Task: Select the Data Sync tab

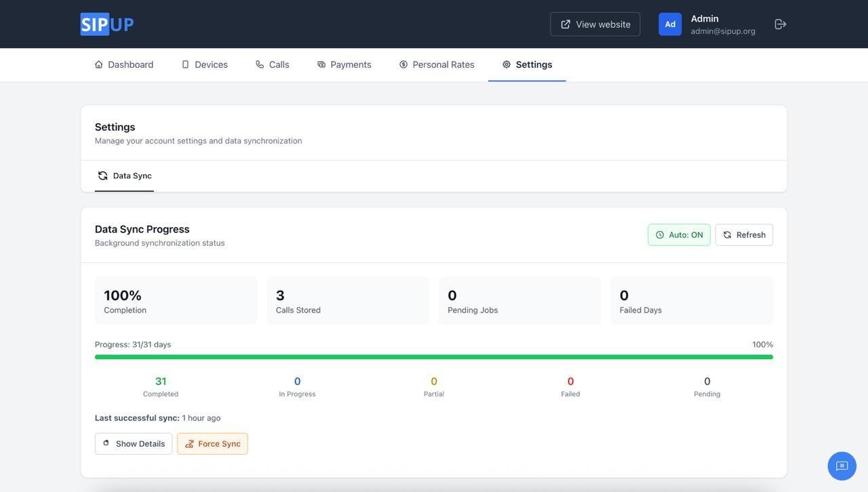Action: [x=125, y=176]
